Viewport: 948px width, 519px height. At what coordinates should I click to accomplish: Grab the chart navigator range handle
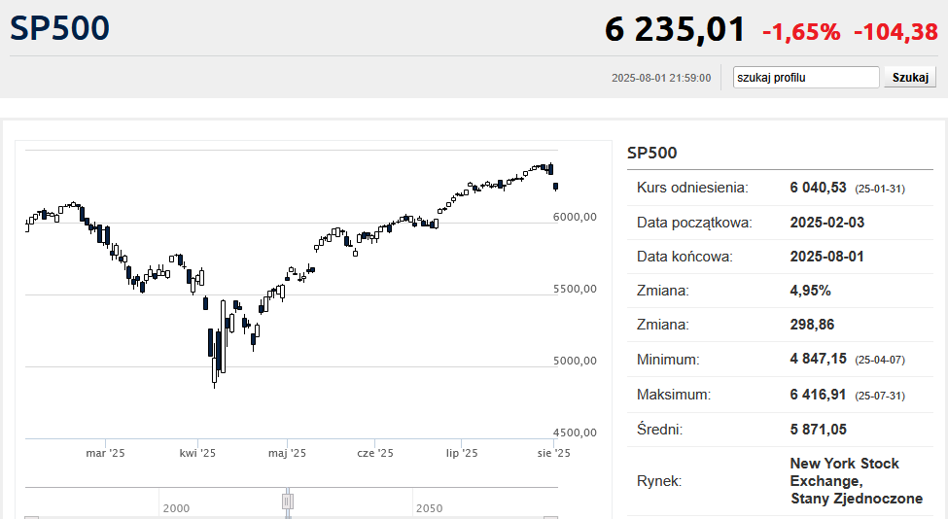click(x=288, y=501)
